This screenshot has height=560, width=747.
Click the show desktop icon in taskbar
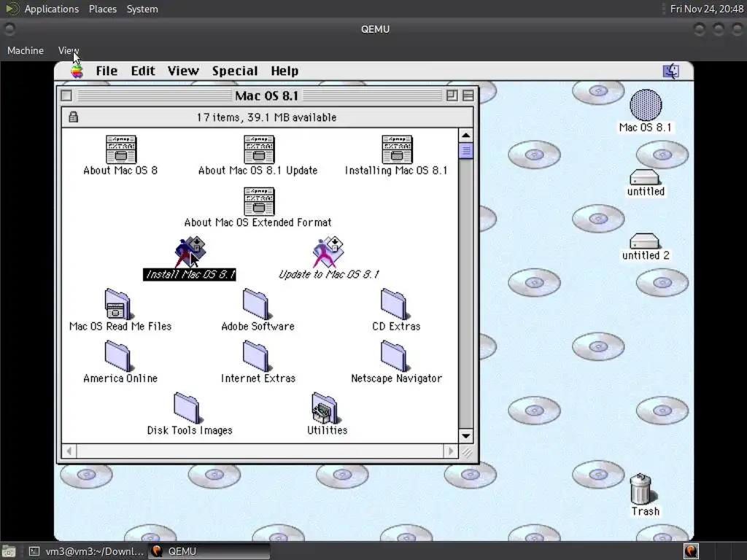(x=9, y=551)
